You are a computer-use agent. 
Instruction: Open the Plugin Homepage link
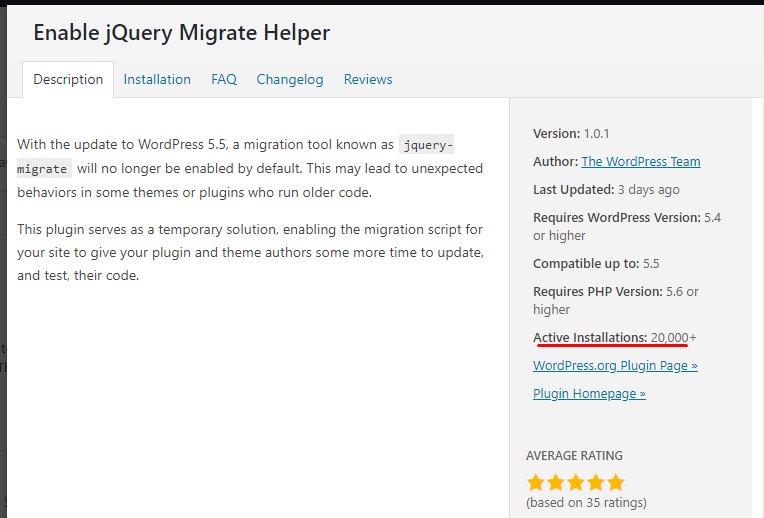click(x=589, y=393)
